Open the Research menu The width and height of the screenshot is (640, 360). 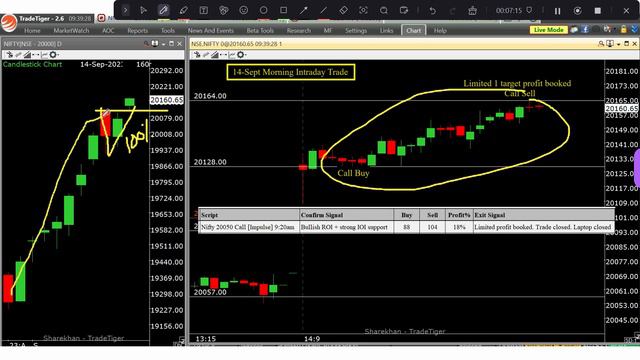click(299, 31)
